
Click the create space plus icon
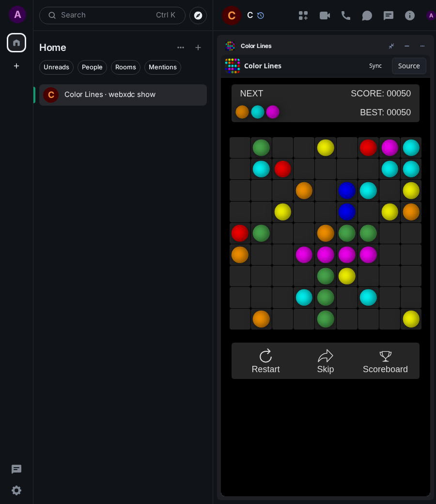click(16, 66)
